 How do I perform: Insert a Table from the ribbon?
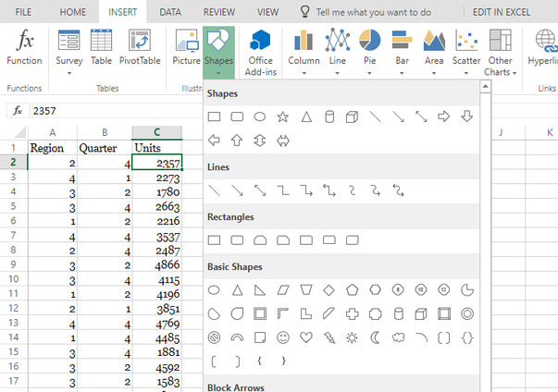click(x=101, y=48)
